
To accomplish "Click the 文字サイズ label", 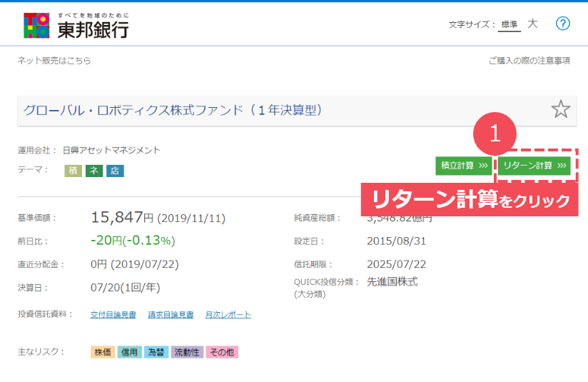I will tap(472, 24).
